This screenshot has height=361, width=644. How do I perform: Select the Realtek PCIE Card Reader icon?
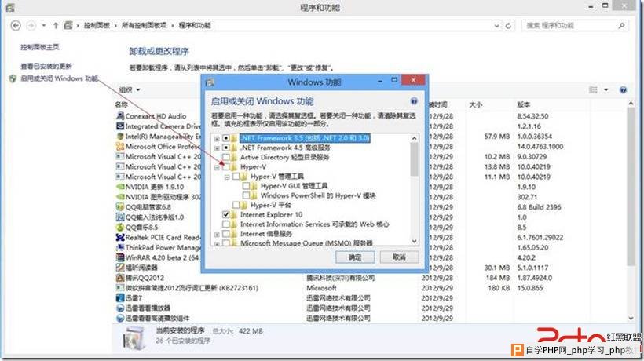[x=120, y=237]
